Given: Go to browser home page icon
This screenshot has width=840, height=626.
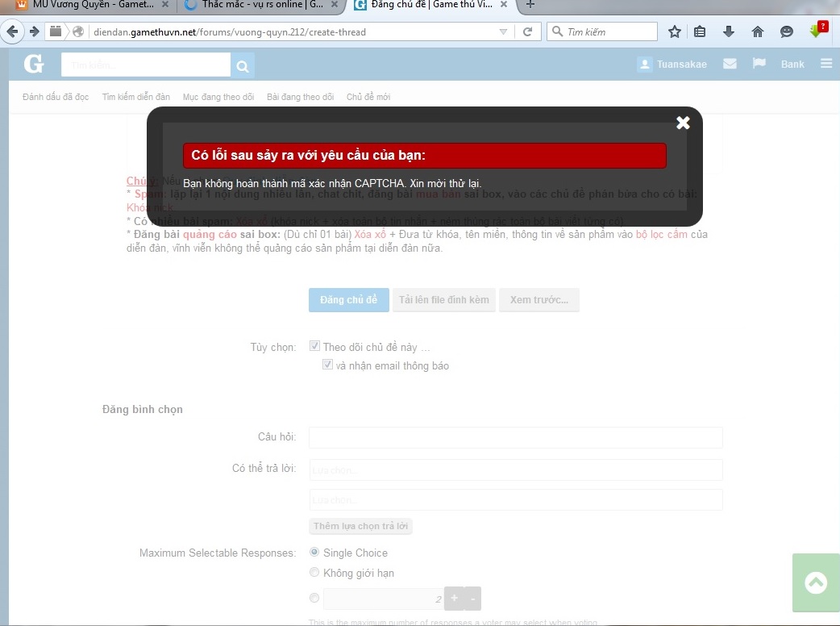Looking at the screenshot, I should [757, 32].
